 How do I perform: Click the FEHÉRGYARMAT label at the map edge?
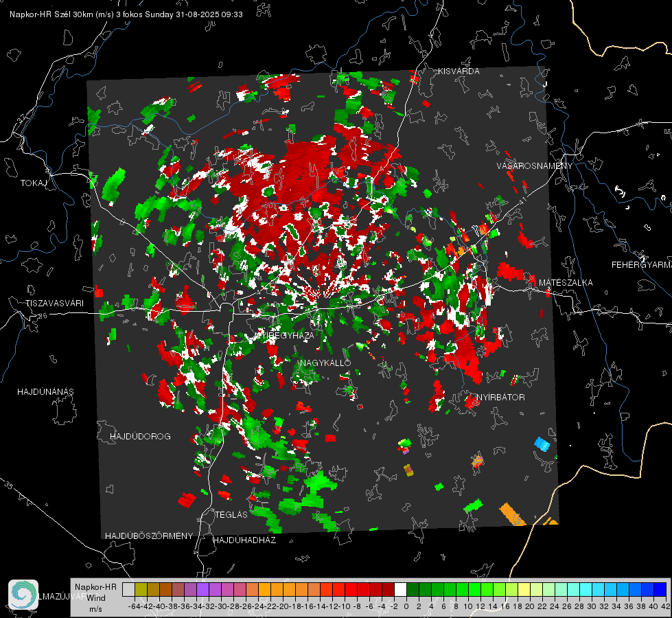click(x=642, y=265)
